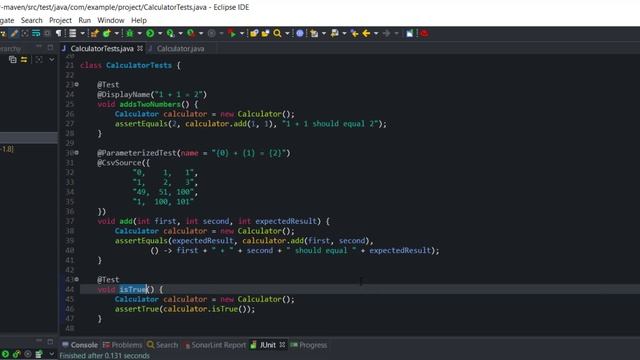
Task: Open the Back history dropdown arrow
Action: coord(376,33)
